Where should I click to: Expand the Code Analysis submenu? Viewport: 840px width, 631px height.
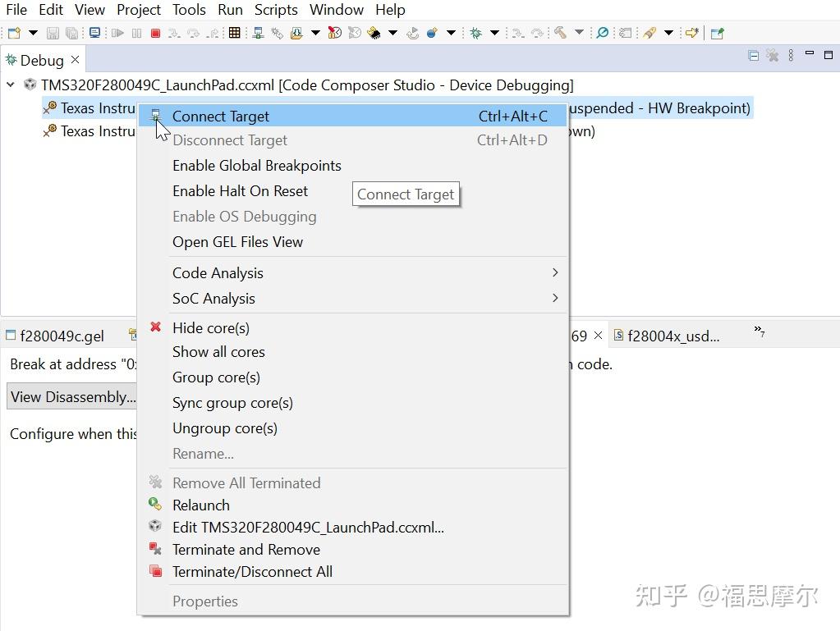[218, 272]
